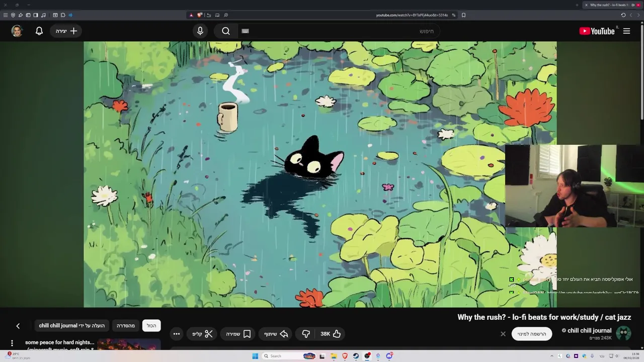Click the video title 'Why the rush?'

pyautogui.click(x=544, y=317)
